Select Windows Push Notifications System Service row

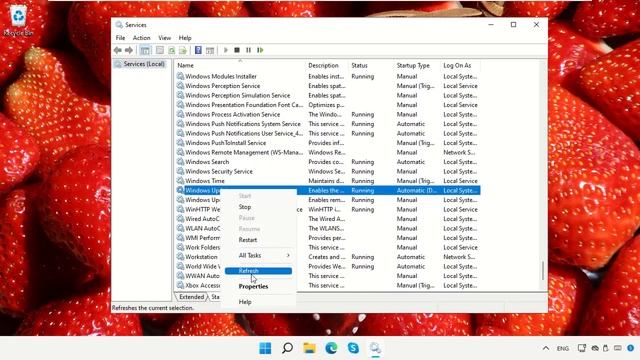tap(328, 124)
